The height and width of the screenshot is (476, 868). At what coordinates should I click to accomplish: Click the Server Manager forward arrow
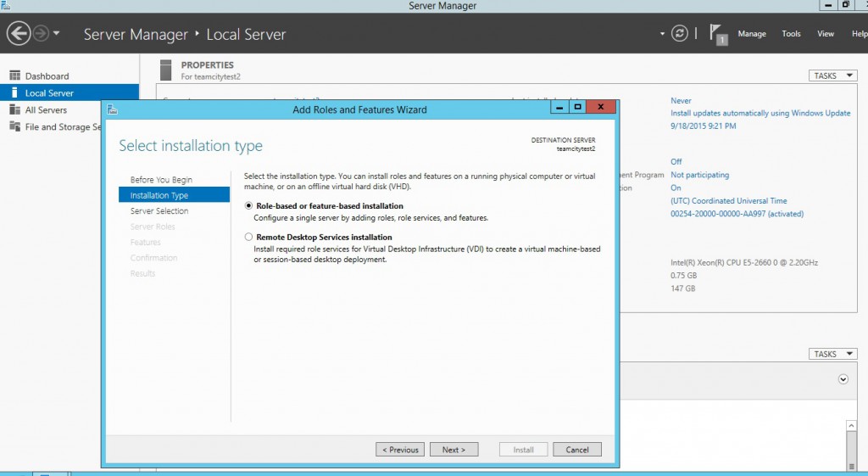click(41, 34)
